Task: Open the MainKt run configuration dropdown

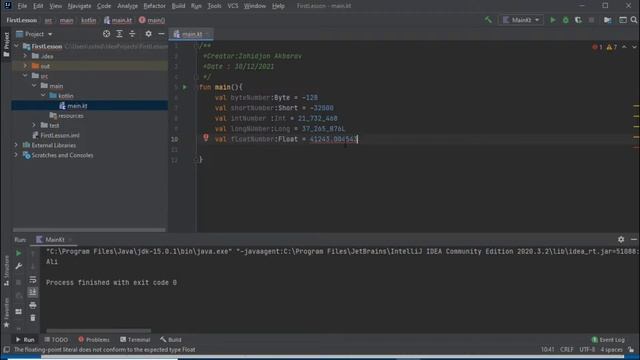Action: [521, 20]
